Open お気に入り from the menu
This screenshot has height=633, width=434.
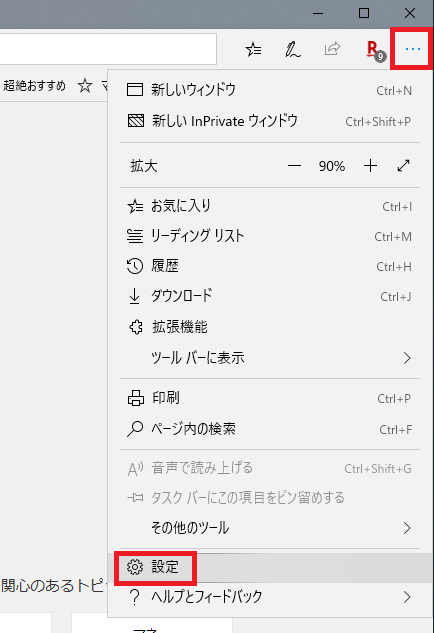pyautogui.click(x=270, y=206)
